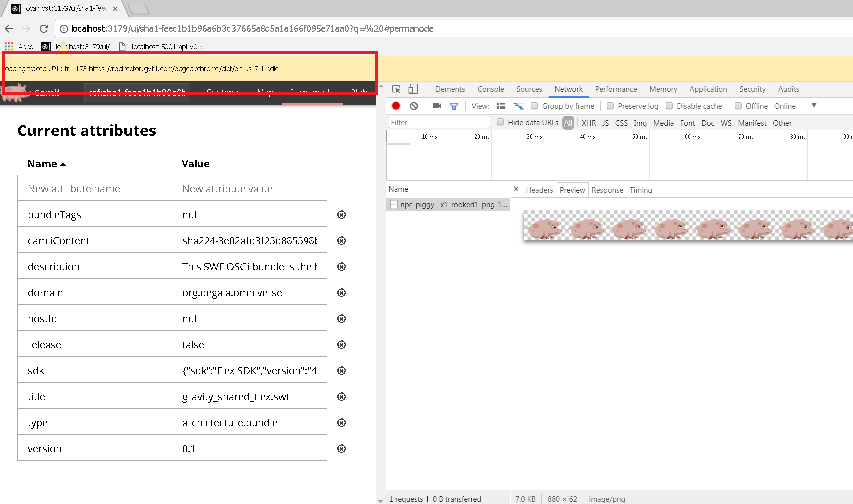Image resolution: width=853 pixels, height=504 pixels.
Task: Click the domain value org.degaia.omniverse
Action: [x=232, y=293]
